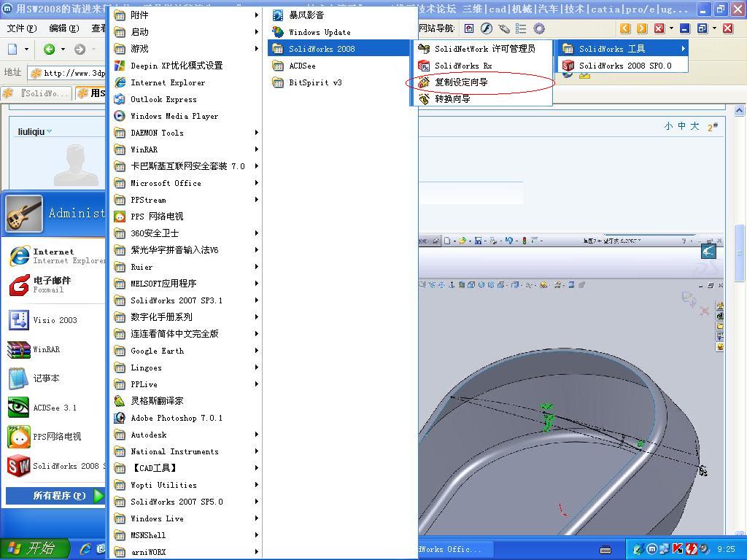The image size is (747, 560).
Task: Click the 网站导航 toolbar label
Action: (x=437, y=28)
